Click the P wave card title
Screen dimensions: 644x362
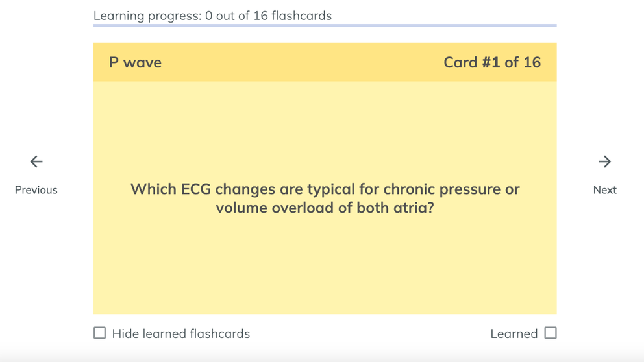point(135,62)
